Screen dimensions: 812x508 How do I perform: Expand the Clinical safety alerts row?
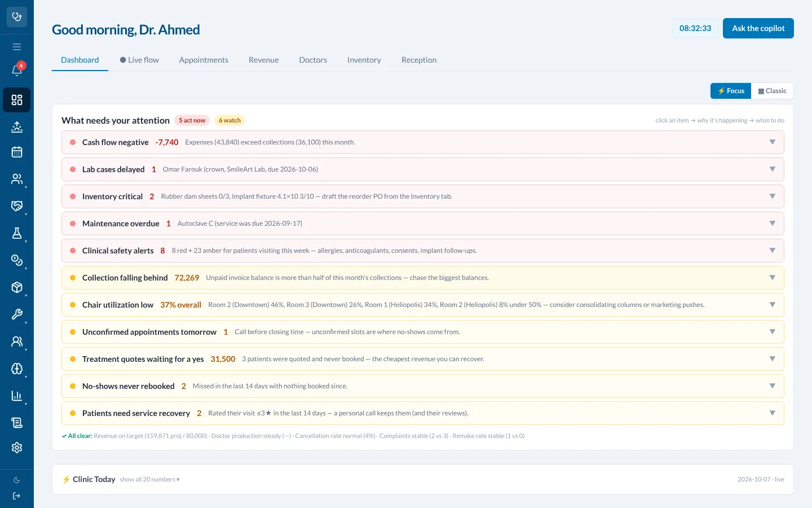(423, 251)
